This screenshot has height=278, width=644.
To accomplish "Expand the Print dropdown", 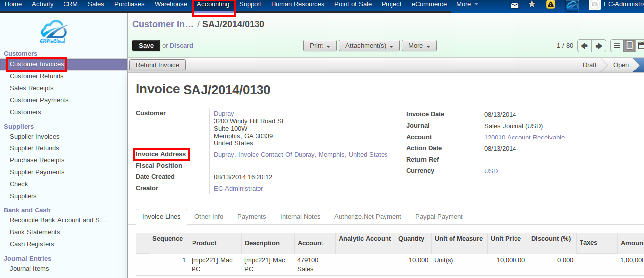I will (320, 46).
